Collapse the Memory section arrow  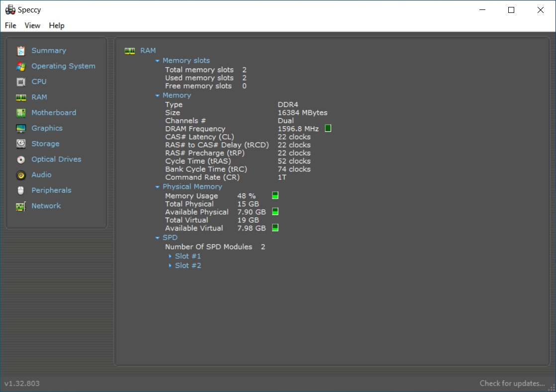[158, 95]
